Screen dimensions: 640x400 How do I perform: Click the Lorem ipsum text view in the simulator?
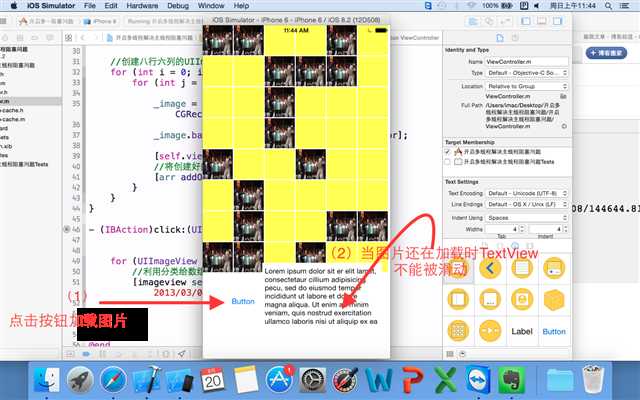point(320,296)
